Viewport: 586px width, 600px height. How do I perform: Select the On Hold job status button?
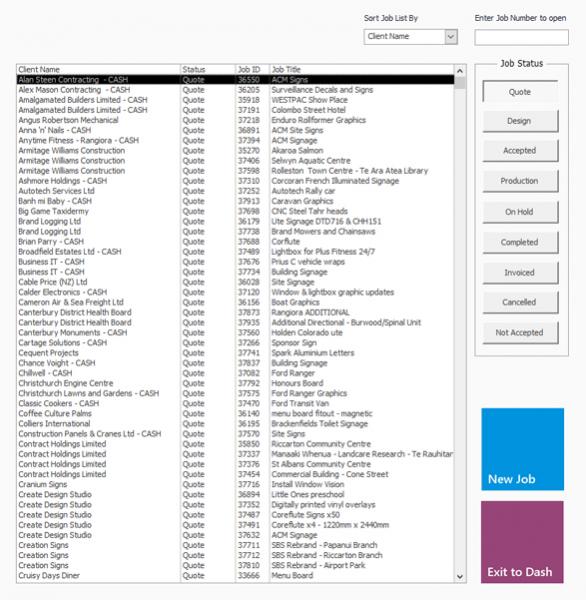pyautogui.click(x=520, y=212)
